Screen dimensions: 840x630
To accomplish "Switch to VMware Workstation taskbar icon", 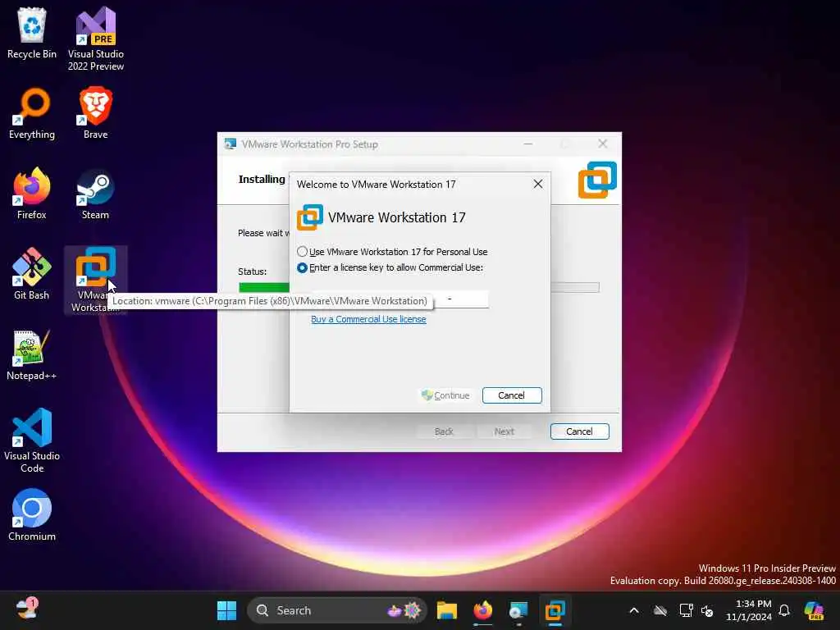I will [555, 610].
